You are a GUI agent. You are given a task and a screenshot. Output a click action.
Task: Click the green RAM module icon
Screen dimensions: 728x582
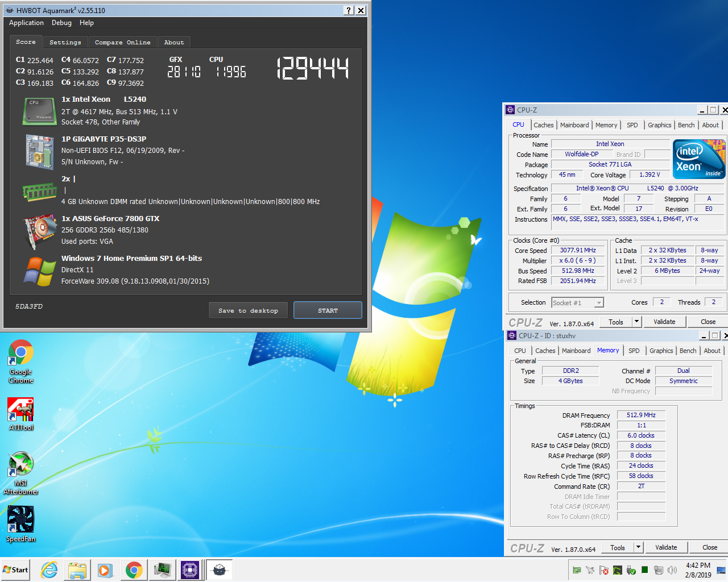point(39,192)
